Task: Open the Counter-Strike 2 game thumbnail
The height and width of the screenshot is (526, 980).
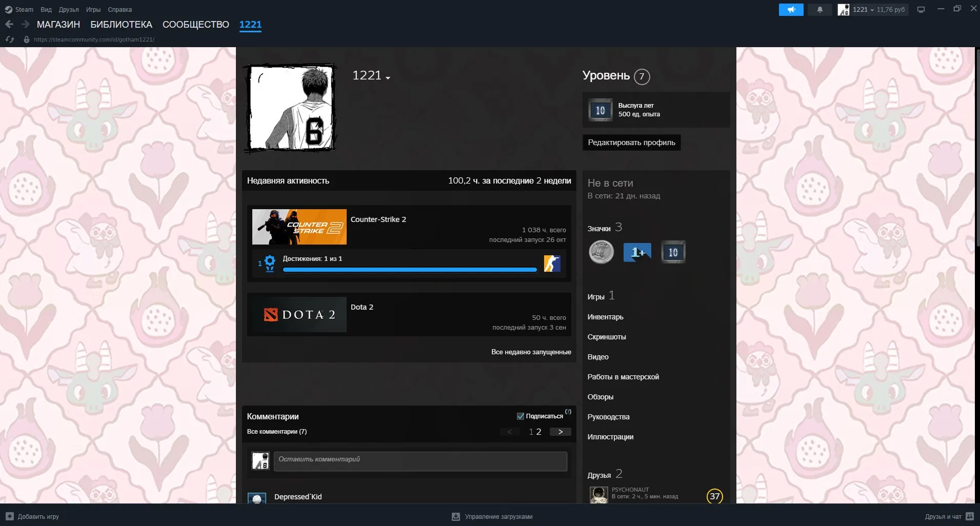Action: 299,227
